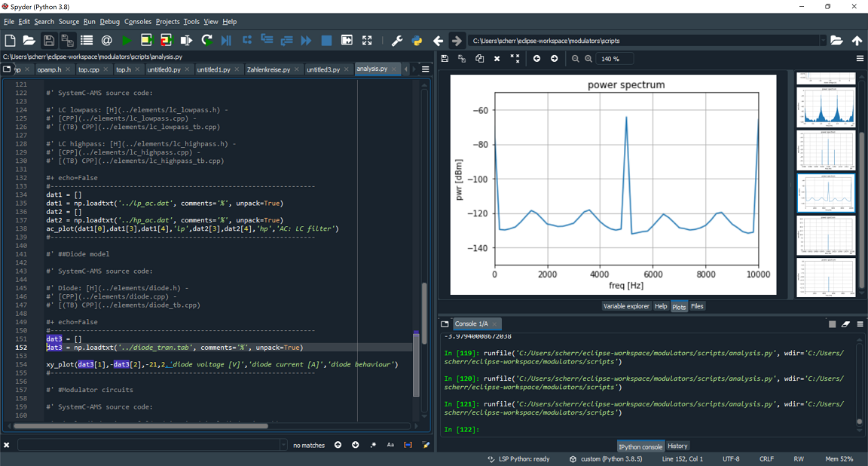Viewport: 868px width, 466px height.
Task: Toggle whole words search option
Action: [x=408, y=445]
